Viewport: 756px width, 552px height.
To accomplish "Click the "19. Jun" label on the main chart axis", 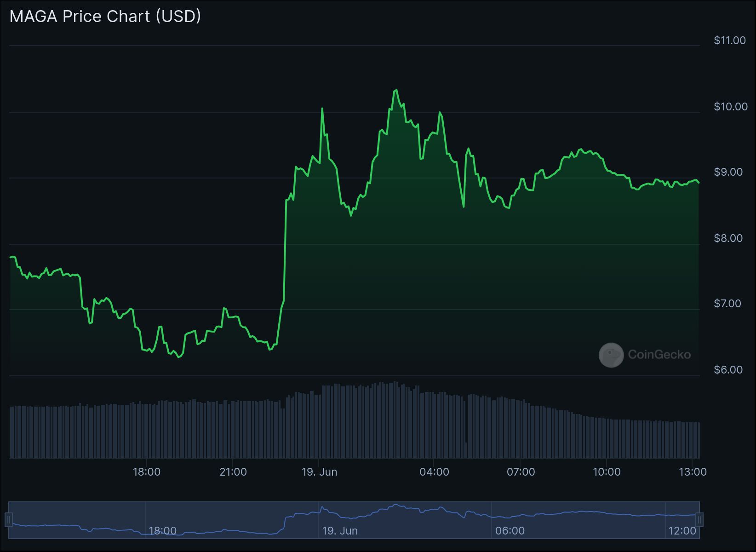I will pos(319,472).
